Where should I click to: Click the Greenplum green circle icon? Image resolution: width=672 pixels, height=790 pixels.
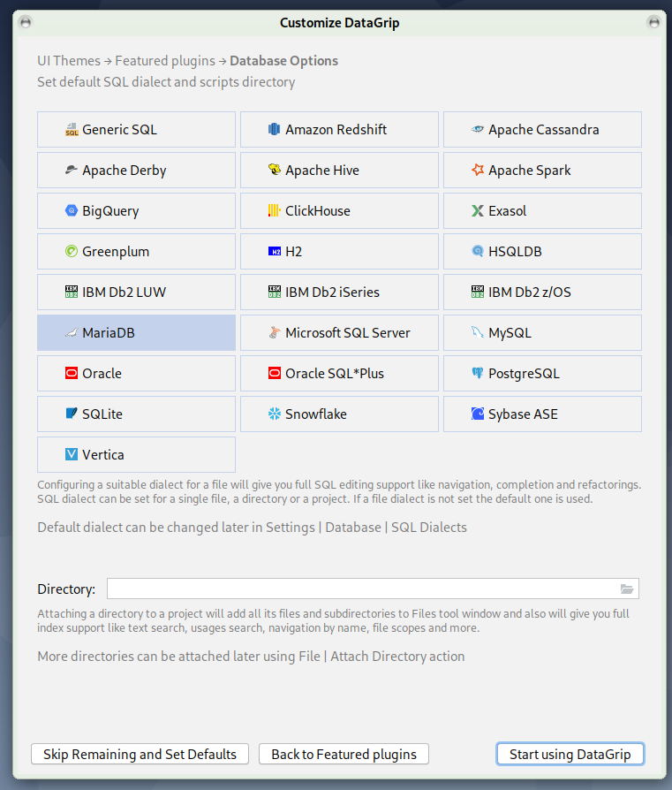coord(72,252)
